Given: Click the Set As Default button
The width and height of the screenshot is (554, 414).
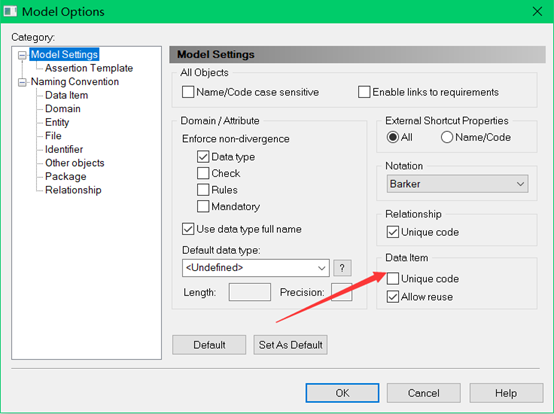Looking at the screenshot, I should pyautogui.click(x=290, y=345).
